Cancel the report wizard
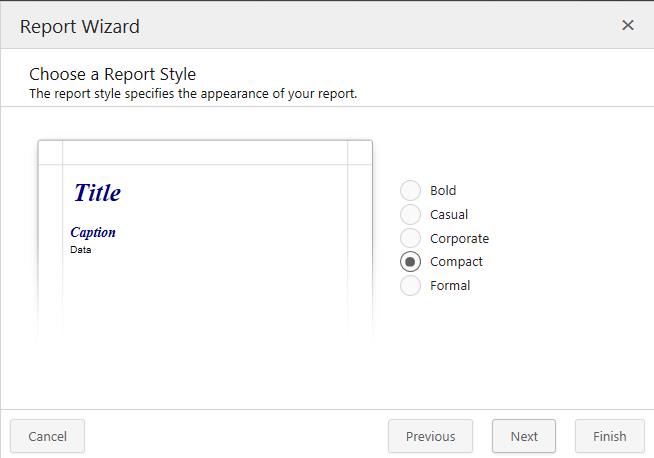 tap(47, 436)
